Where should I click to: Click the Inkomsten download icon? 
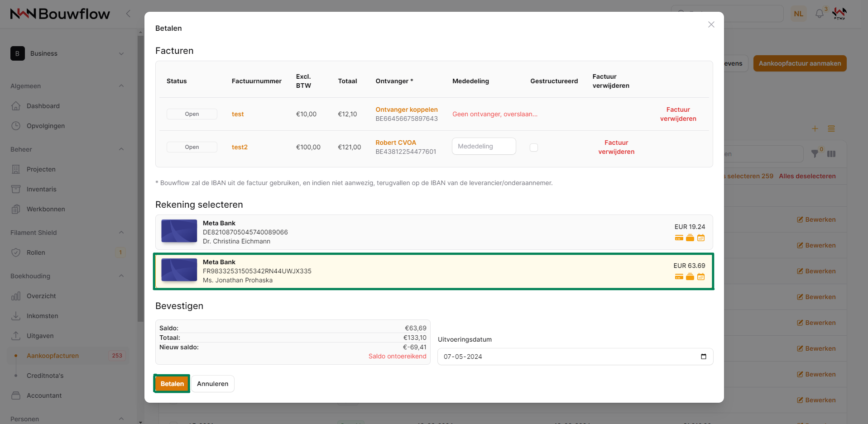(16, 316)
